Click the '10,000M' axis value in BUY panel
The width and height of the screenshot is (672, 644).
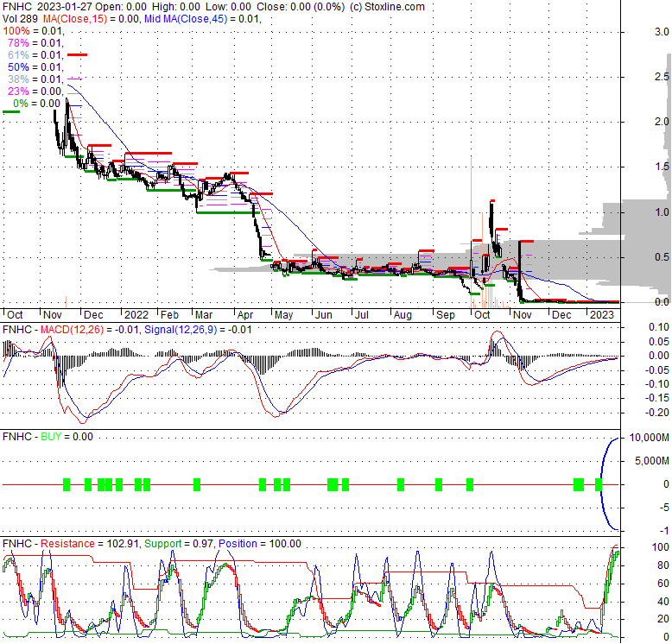coord(649,438)
